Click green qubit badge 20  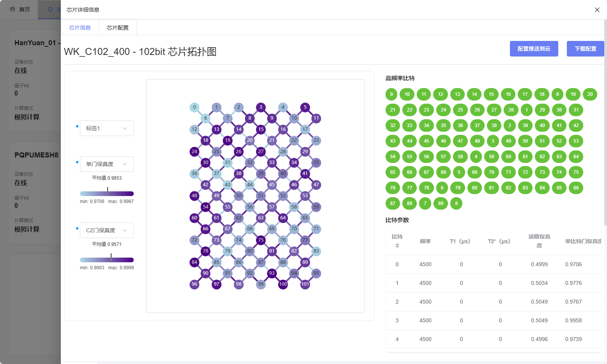590,94
